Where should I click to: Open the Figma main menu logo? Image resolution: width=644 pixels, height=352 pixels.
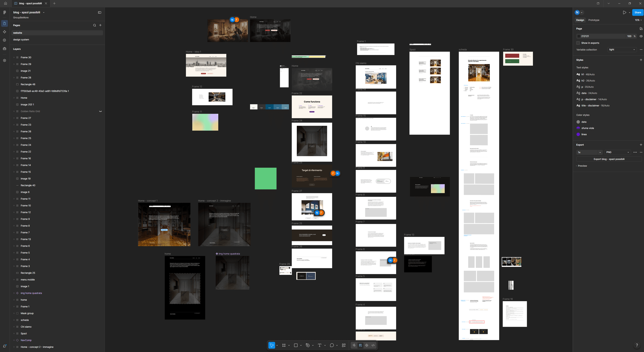click(5, 12)
